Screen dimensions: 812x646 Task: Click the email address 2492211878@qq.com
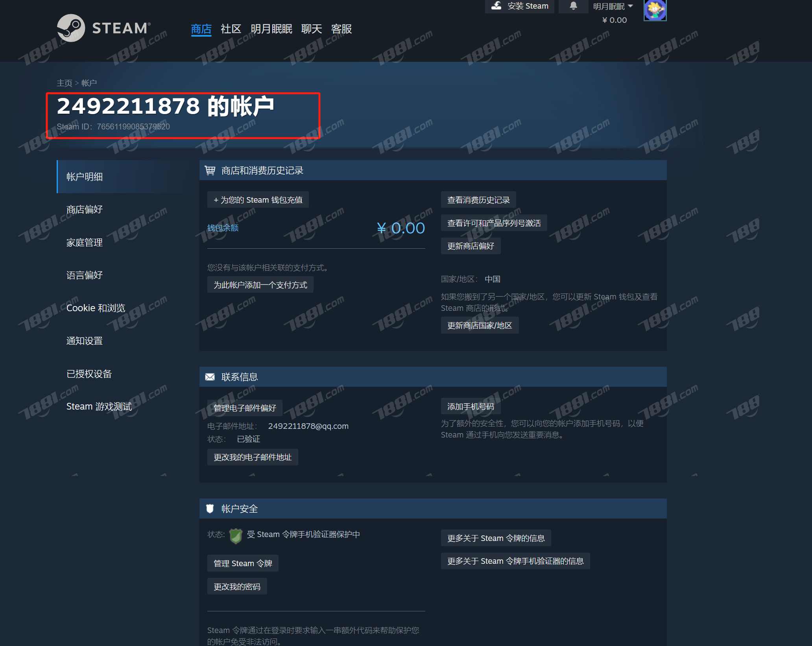coord(308,426)
